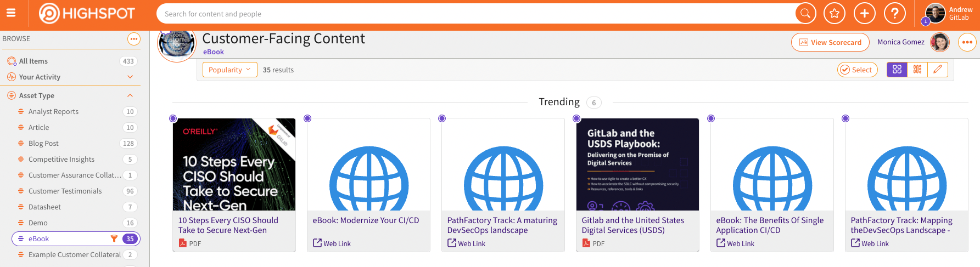This screenshot has height=267, width=980.
Task: Collapse the Asset Type section
Action: [130, 96]
